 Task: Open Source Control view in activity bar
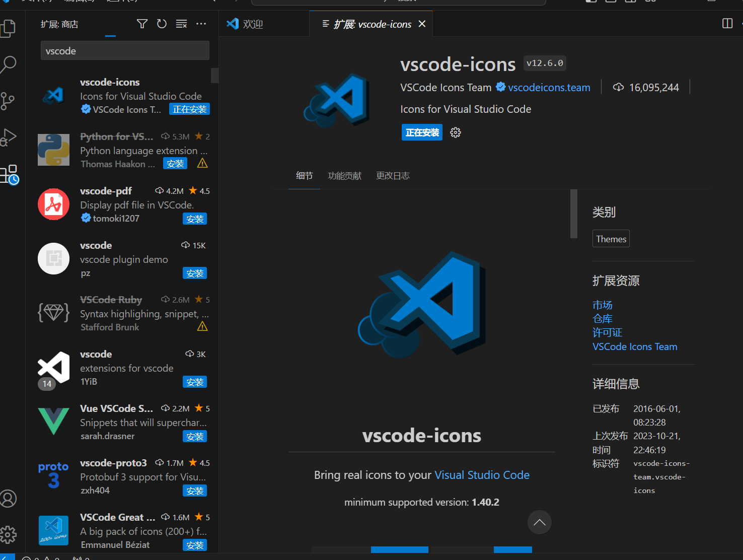pyautogui.click(x=8, y=101)
